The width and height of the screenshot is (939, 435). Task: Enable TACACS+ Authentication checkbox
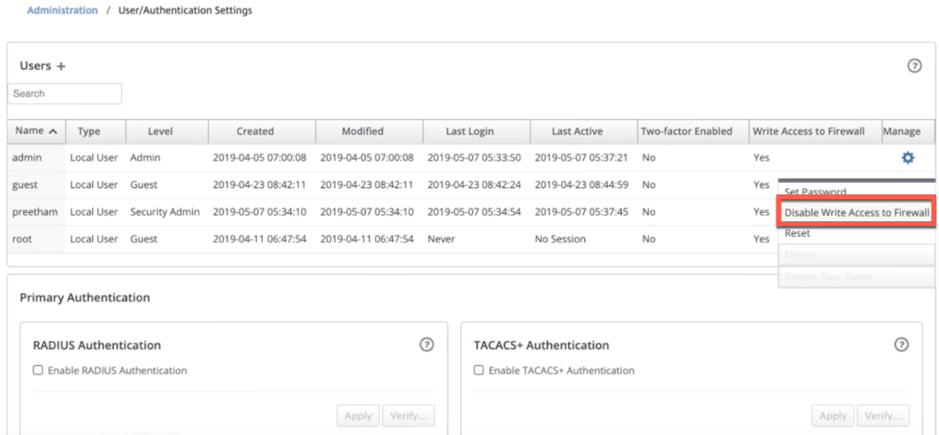pos(478,370)
